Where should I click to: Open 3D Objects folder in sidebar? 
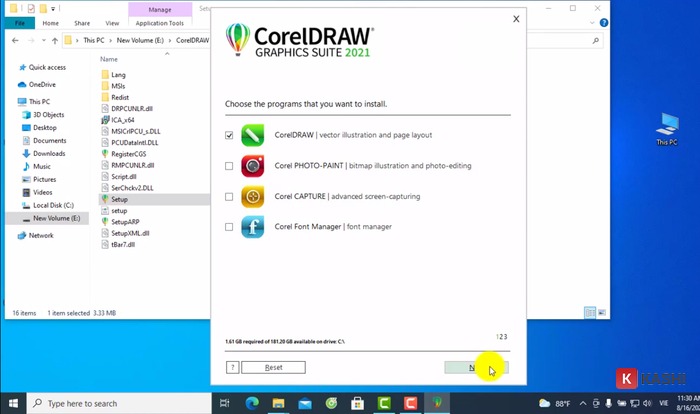pyautogui.click(x=48, y=114)
